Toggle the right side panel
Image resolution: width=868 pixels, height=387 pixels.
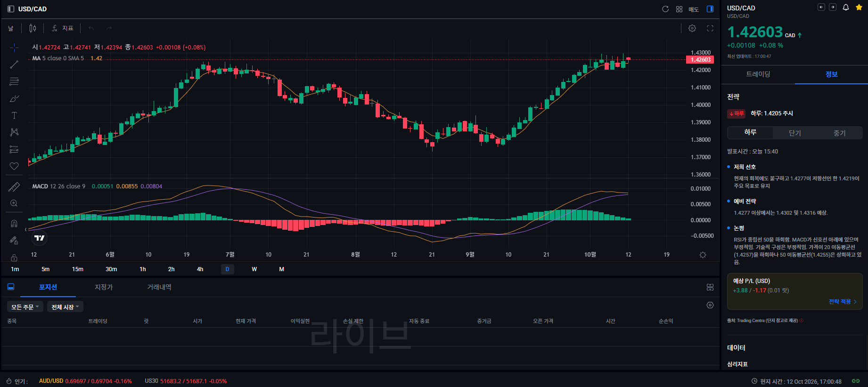click(x=710, y=9)
